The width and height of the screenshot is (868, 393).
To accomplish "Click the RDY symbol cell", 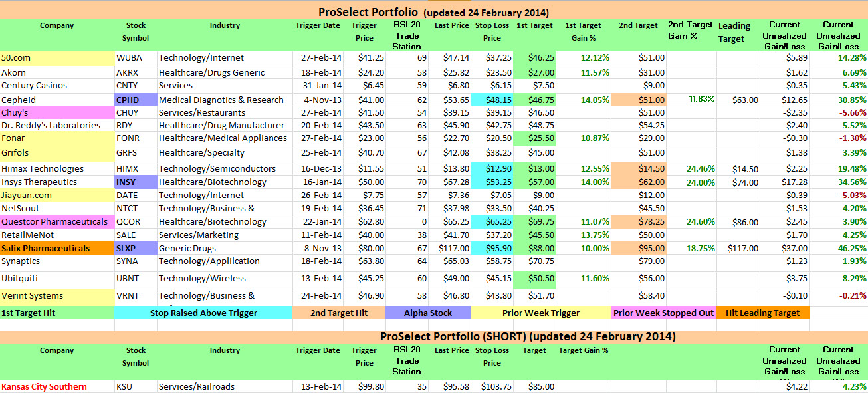I will click(x=136, y=125).
